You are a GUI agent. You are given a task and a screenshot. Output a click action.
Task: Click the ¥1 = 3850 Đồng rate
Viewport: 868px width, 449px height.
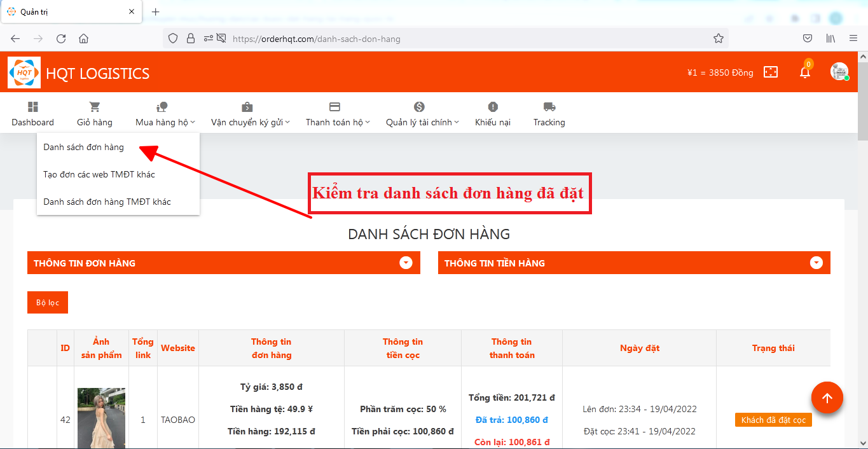point(720,73)
